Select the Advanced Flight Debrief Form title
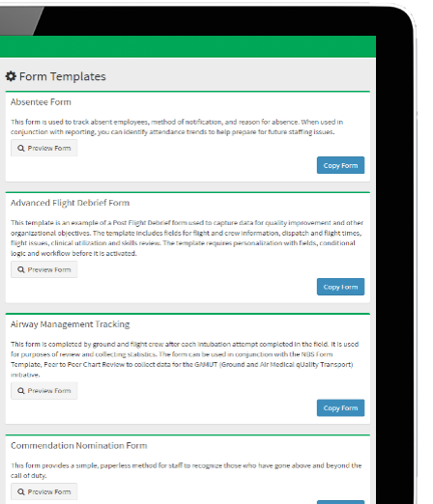The width and height of the screenshot is (433, 504). click(71, 203)
